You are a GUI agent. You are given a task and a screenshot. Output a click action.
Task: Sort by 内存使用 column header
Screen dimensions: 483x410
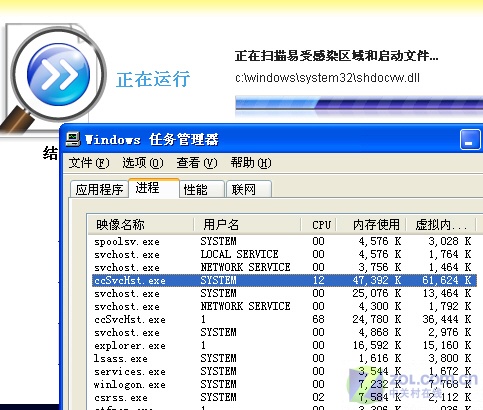[371, 225]
